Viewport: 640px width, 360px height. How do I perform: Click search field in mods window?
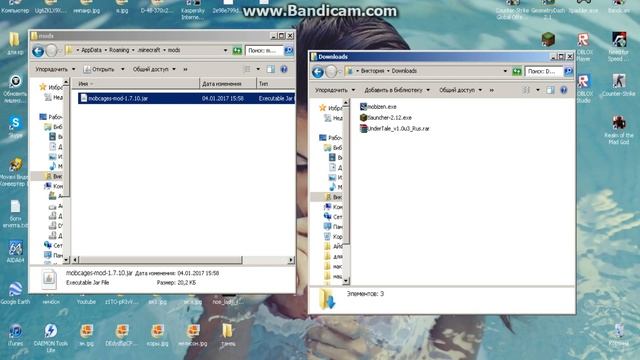[264, 51]
